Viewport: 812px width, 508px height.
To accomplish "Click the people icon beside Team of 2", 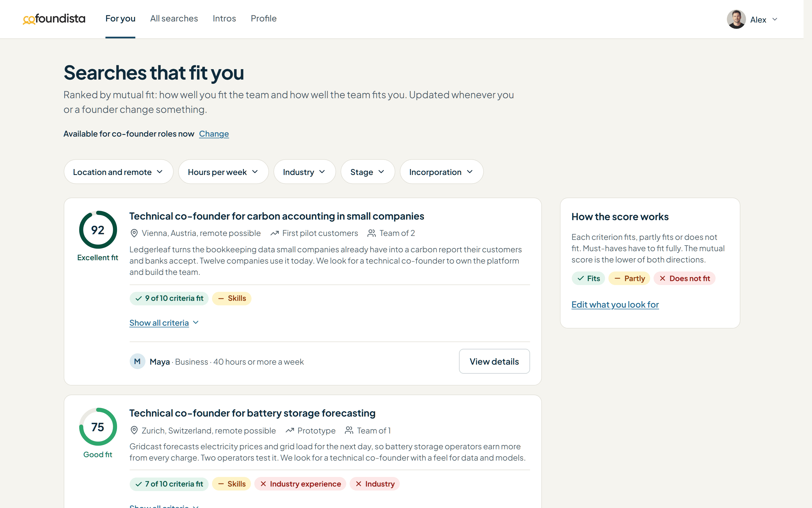I will [x=371, y=233].
